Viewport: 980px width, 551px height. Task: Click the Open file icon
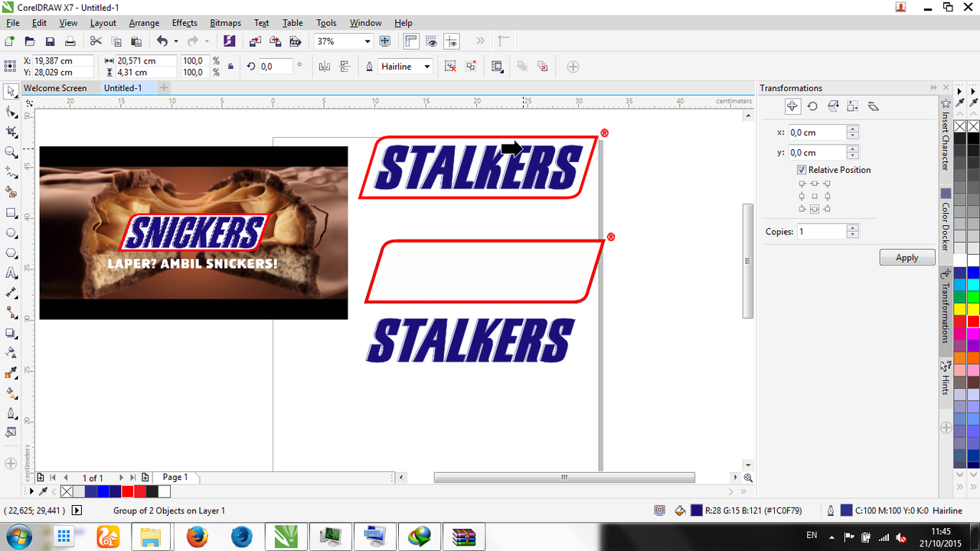30,41
